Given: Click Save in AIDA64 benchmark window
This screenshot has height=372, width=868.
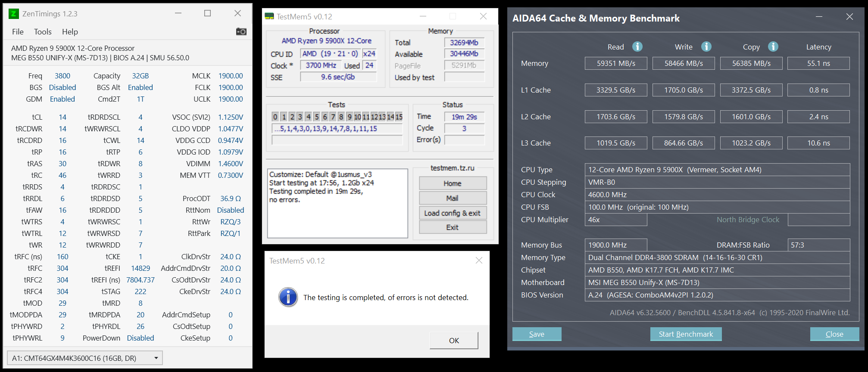Looking at the screenshot, I should (537, 334).
